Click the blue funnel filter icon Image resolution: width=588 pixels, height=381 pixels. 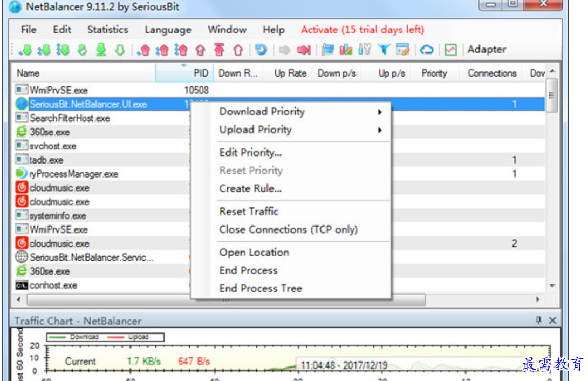pyautogui.click(x=384, y=50)
